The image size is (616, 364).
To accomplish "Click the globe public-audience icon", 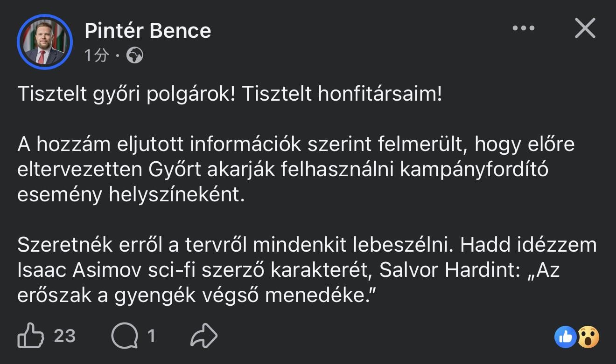I will tap(134, 56).
